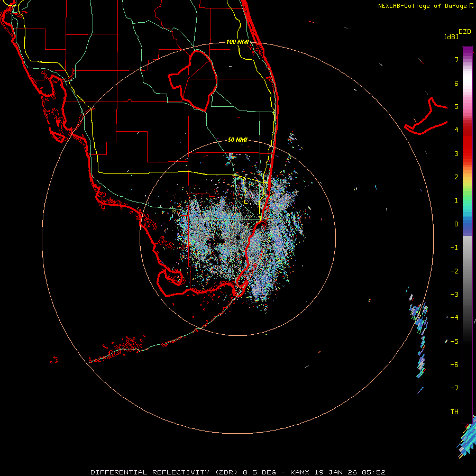Viewport: 476px width, 476px height.
Task: Click the 7 dB scale label
Action: click(456, 59)
